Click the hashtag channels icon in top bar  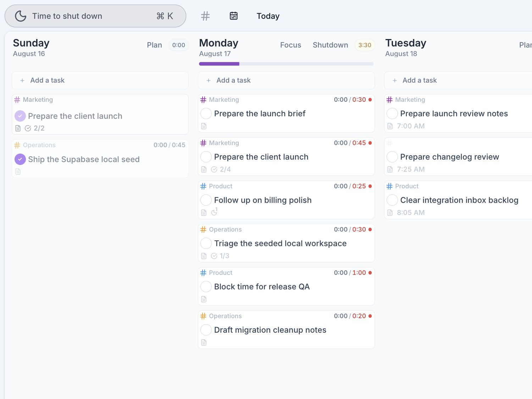[x=205, y=16]
